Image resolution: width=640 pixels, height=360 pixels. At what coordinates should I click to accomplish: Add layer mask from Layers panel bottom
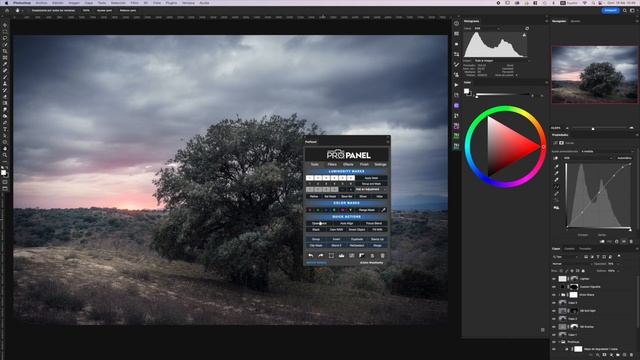[x=604, y=354]
